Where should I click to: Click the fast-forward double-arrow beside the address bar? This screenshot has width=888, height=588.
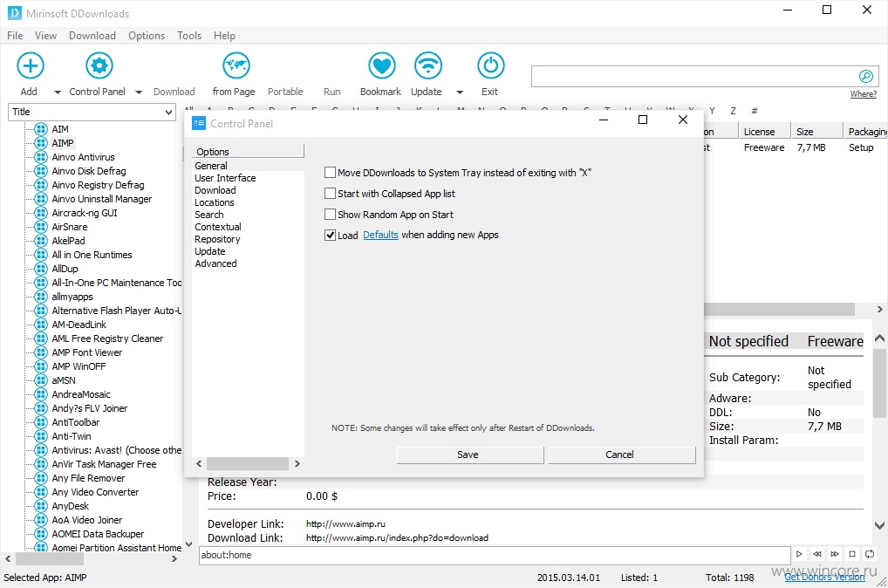pos(835,554)
